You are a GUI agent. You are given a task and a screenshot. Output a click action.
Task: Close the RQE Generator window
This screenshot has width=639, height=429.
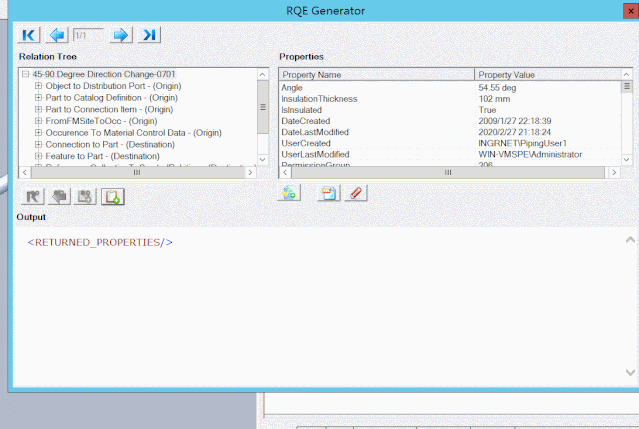click(x=630, y=11)
